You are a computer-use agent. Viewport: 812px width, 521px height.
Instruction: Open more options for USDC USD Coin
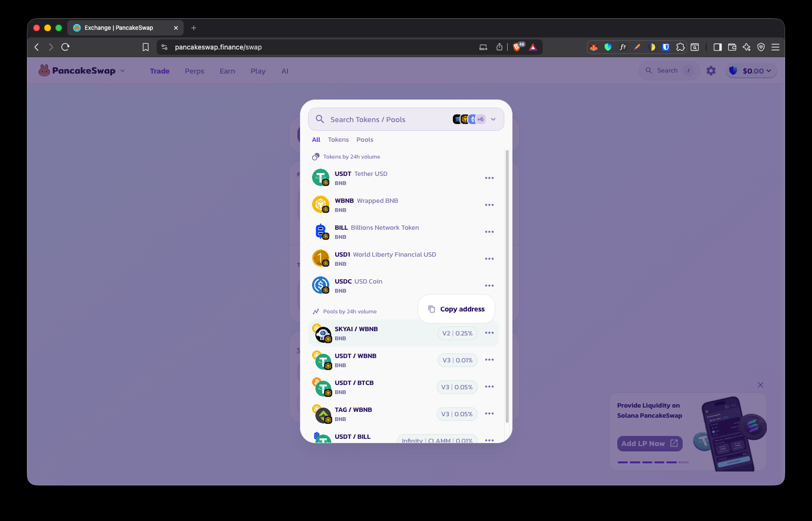tap(489, 285)
